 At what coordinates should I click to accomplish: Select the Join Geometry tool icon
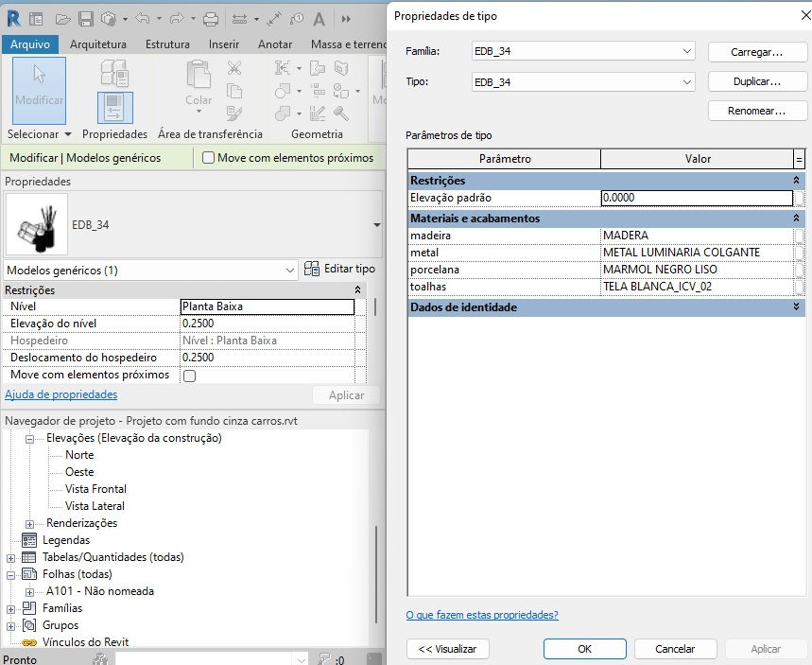coord(283,113)
